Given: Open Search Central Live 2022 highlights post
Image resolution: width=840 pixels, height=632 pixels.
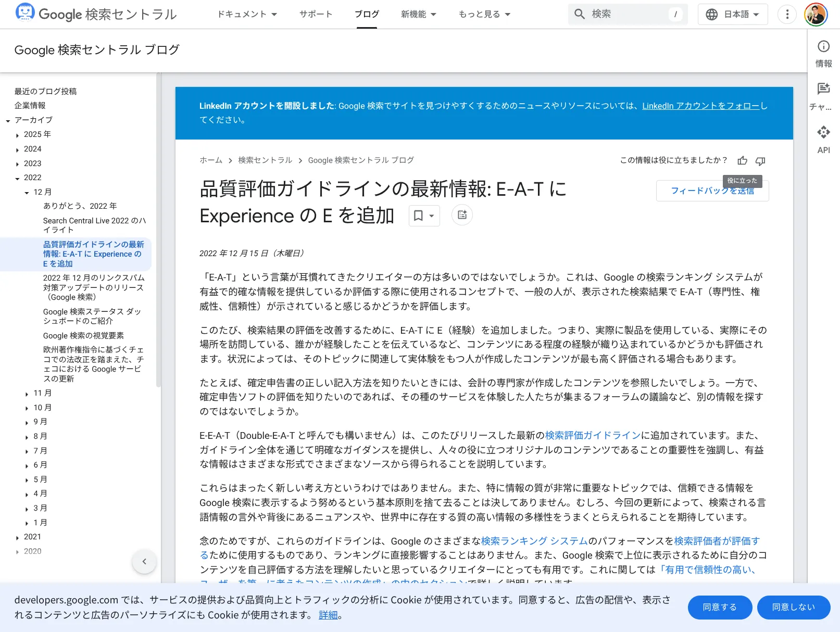Looking at the screenshot, I should click(94, 225).
